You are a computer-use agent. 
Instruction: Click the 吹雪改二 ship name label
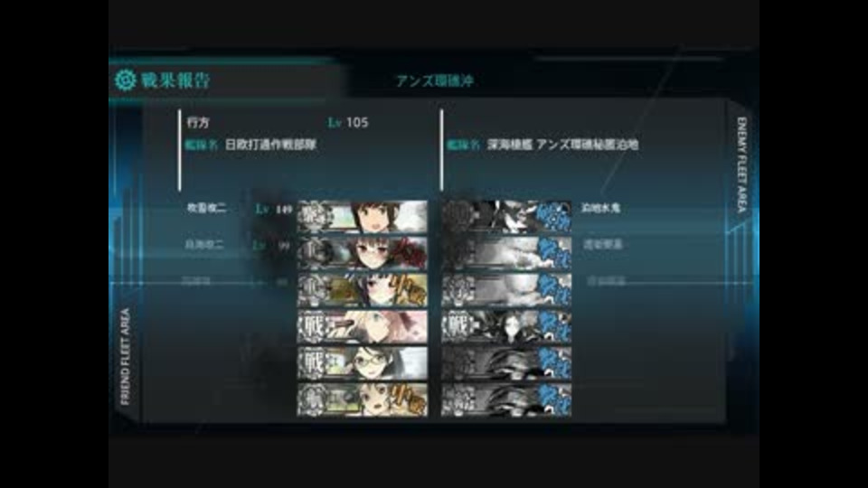coord(206,208)
